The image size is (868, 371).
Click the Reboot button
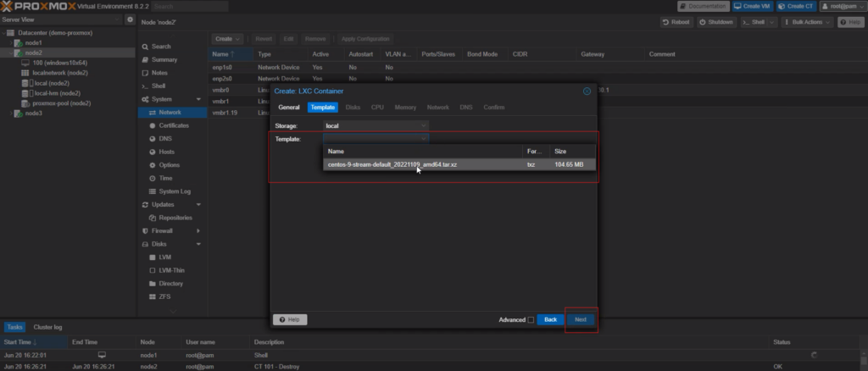(676, 22)
